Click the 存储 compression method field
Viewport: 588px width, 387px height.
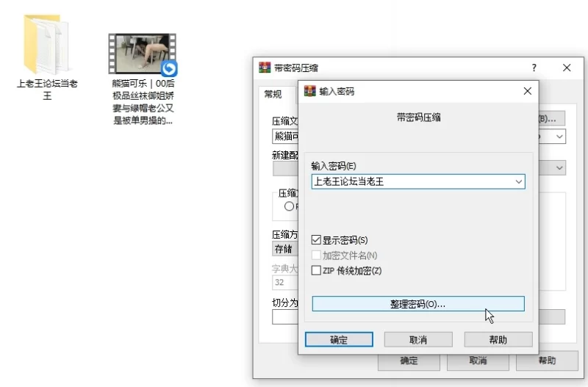coord(285,249)
